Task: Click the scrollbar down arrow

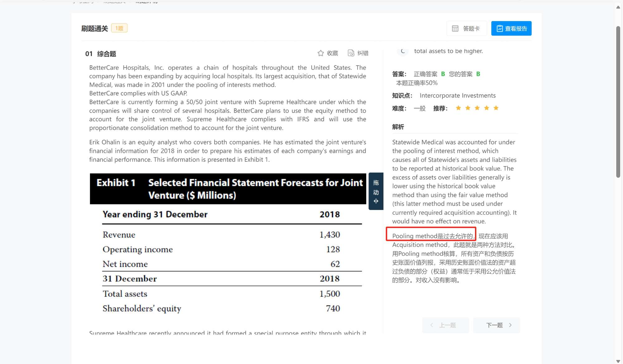Action: [618, 361]
